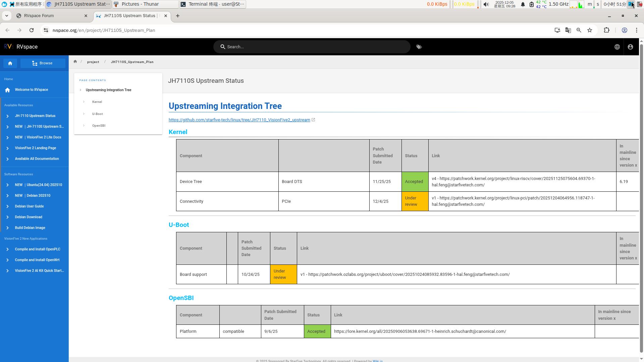644x362 pixels.
Task: Open the starfive-tech GitHub upstream link
Action: coord(239,120)
